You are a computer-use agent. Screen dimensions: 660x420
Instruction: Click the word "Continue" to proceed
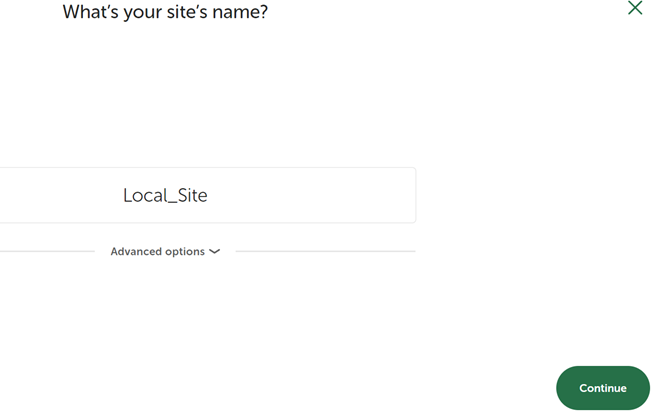click(x=602, y=388)
